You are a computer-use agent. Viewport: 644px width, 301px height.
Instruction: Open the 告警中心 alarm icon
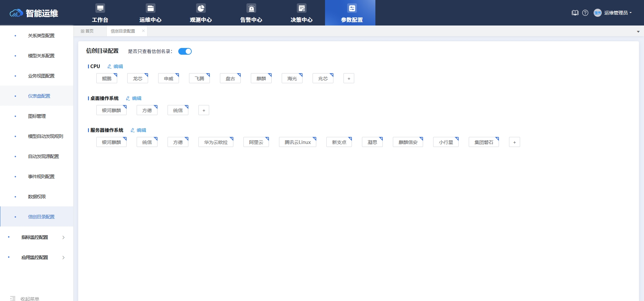click(x=251, y=8)
